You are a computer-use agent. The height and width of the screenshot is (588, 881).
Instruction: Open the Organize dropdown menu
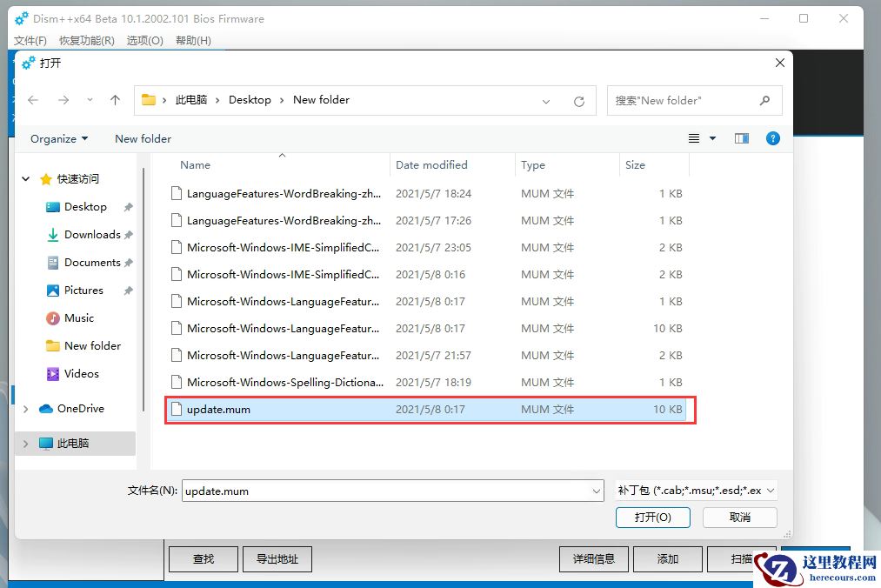pos(58,137)
